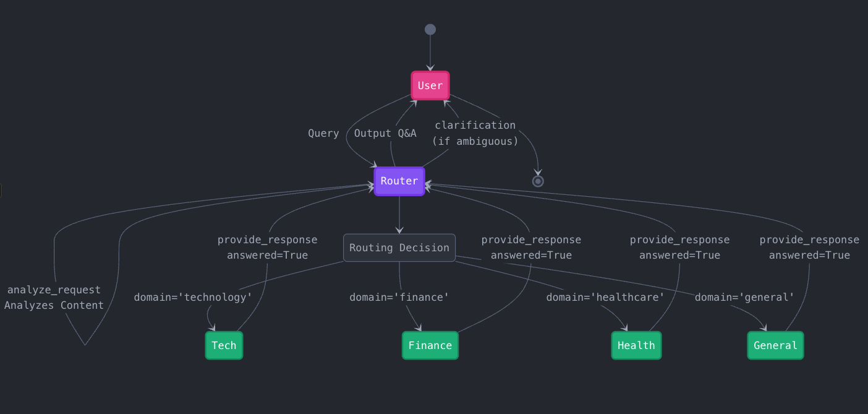The image size is (868, 414).
Task: Click the domain='general' transition label
Action: click(744, 297)
